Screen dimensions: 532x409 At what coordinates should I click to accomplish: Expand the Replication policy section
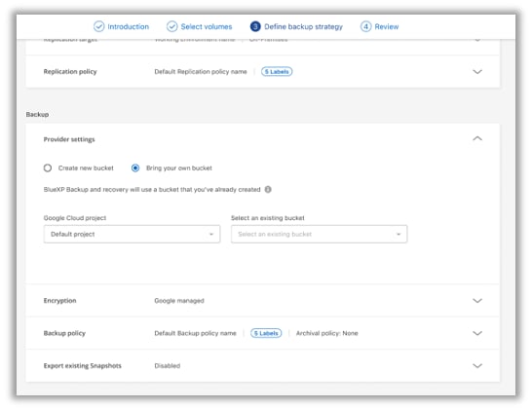click(477, 71)
